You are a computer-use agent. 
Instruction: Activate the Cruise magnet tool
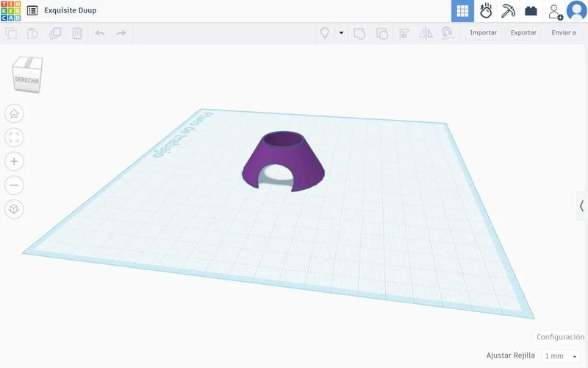448,33
